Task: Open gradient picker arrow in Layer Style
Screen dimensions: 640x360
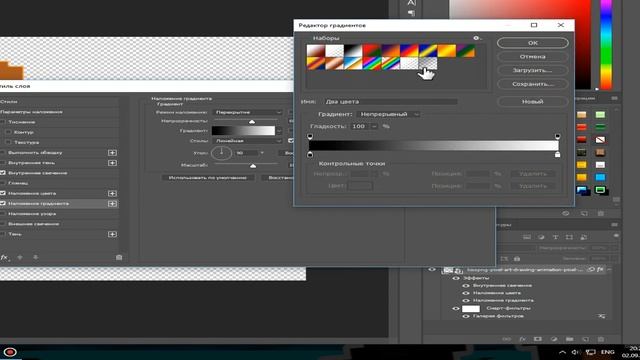Action: 279,131
